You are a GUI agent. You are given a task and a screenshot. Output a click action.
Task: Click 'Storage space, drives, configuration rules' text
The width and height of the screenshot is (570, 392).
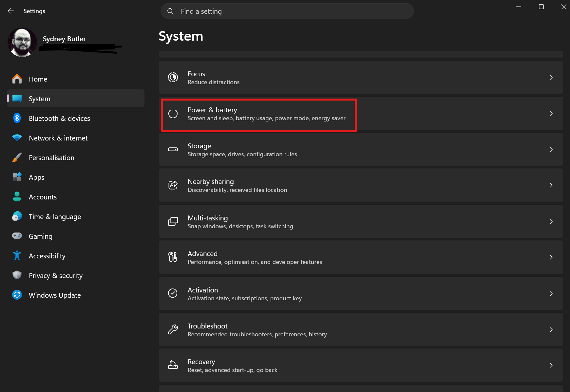click(242, 154)
